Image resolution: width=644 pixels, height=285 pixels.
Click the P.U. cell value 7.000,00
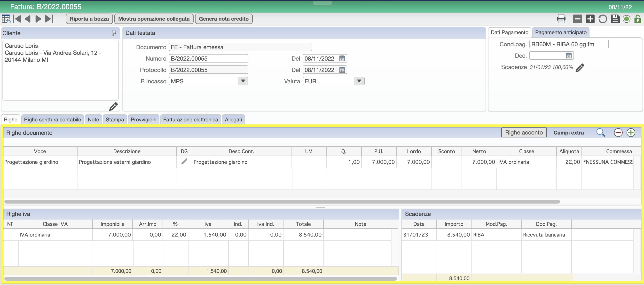click(379, 162)
